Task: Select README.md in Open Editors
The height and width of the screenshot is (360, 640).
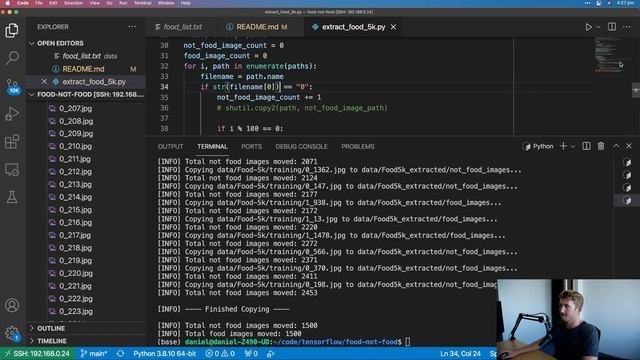Action: [x=86, y=69]
